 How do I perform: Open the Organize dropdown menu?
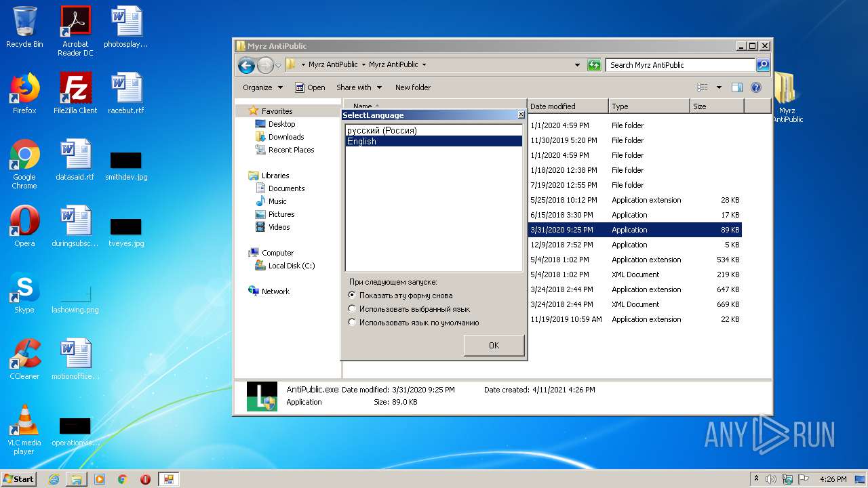click(262, 87)
